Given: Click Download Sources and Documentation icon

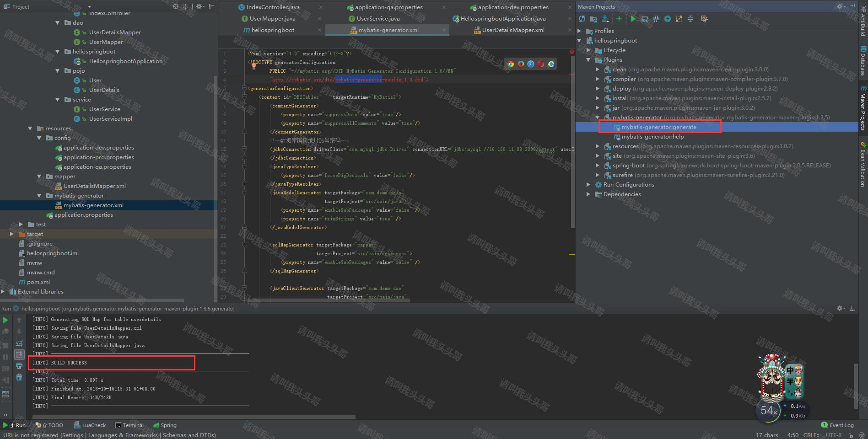Looking at the screenshot, I should [605, 19].
